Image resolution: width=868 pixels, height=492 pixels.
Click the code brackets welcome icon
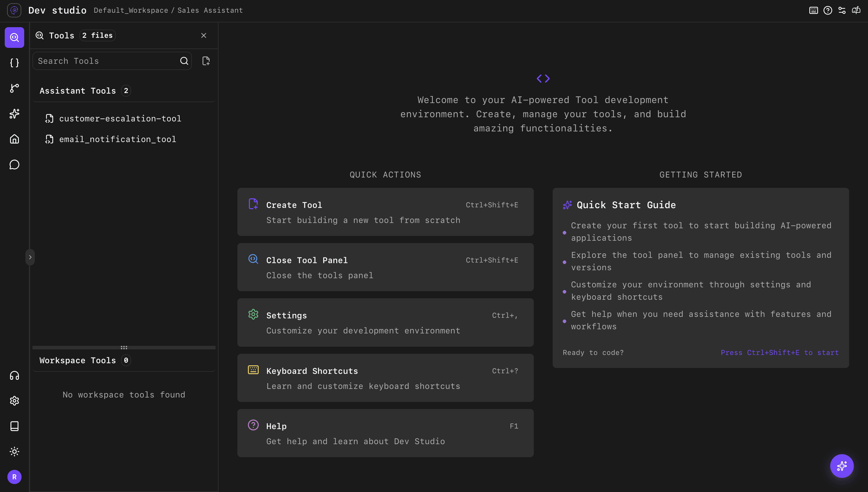(543, 79)
